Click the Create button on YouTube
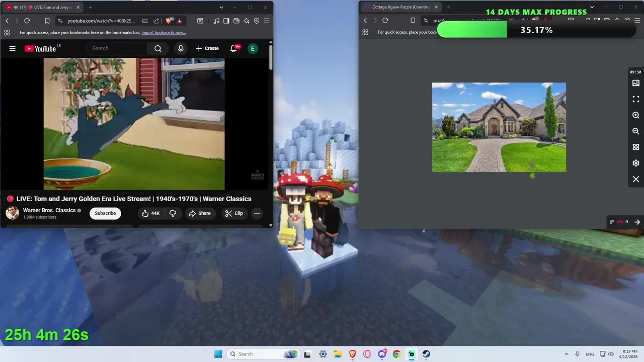644x362 pixels. click(207, 48)
